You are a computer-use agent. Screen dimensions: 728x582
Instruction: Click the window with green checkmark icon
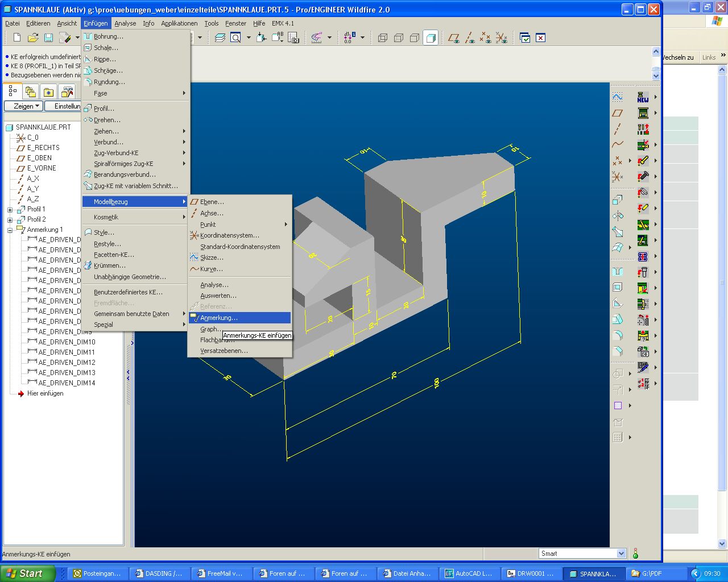pyautogui.click(x=525, y=38)
